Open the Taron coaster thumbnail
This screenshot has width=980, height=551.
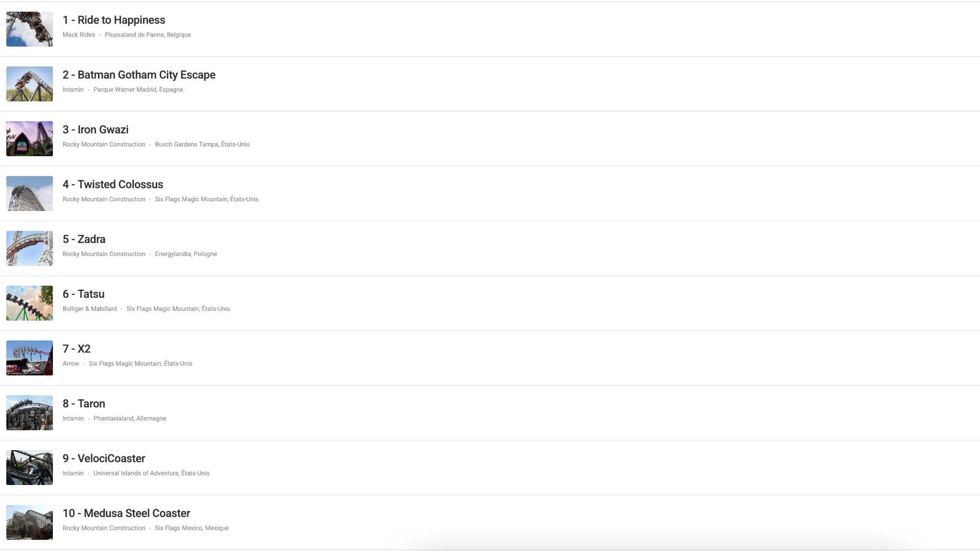pos(30,413)
